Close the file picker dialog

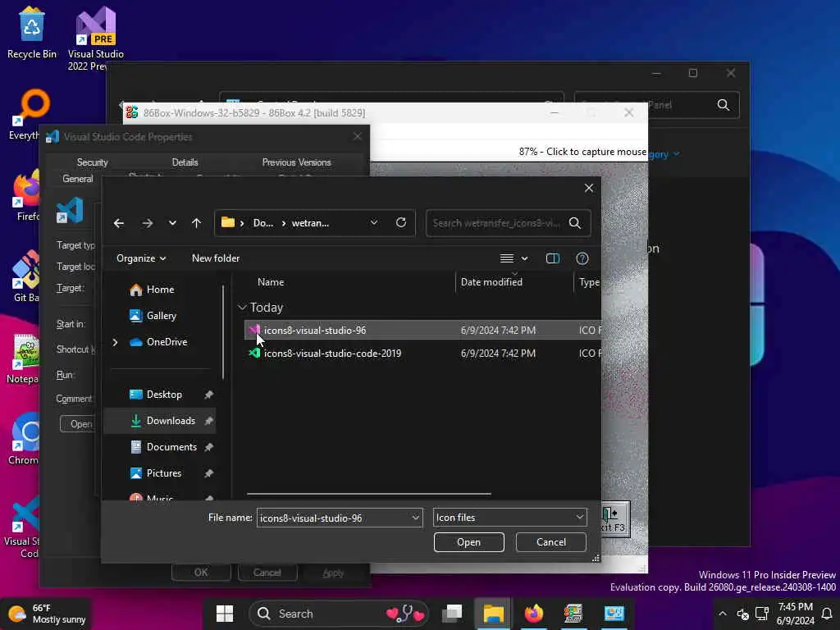(x=589, y=188)
